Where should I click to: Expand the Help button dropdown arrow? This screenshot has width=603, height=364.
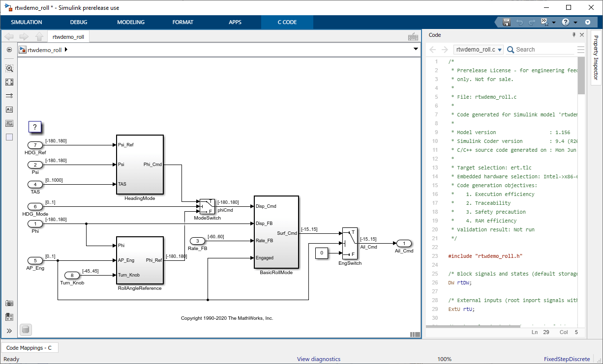[x=574, y=23]
